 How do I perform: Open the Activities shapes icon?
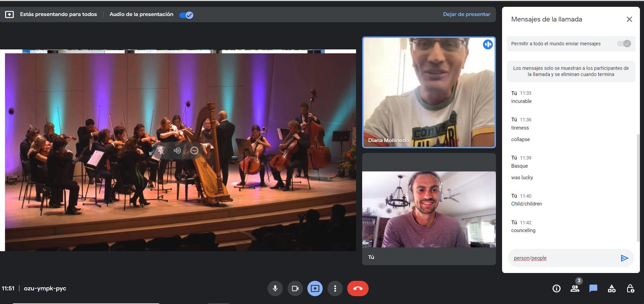click(x=611, y=289)
